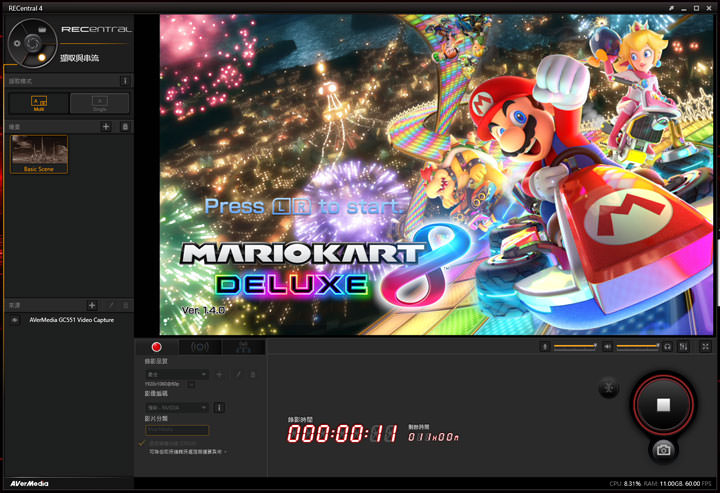Take a snapshot with the camera icon
The image size is (720, 493).
(x=662, y=450)
